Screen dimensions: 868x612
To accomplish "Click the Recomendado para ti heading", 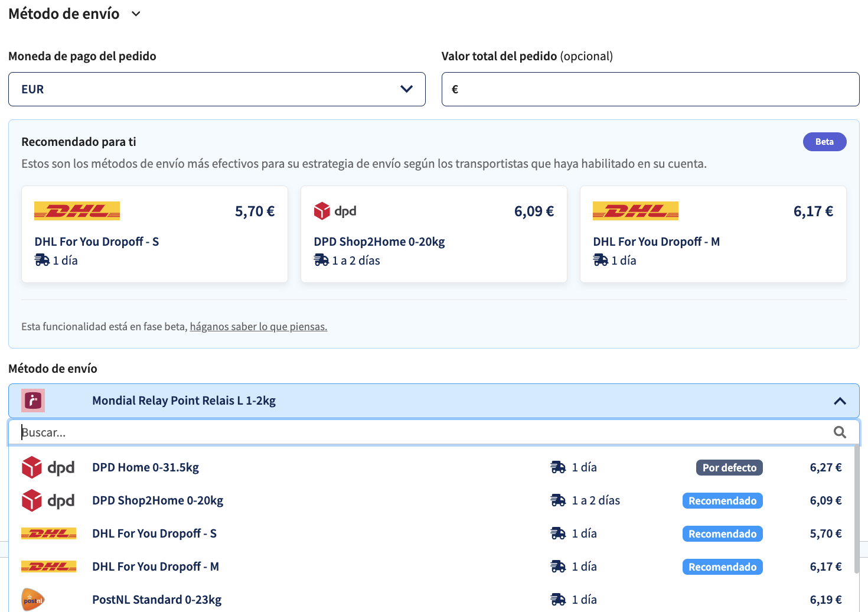I will [x=79, y=142].
